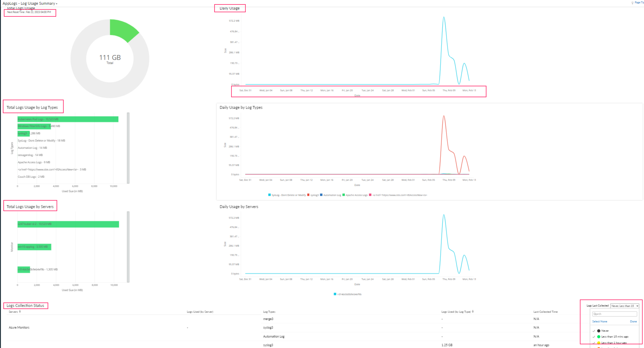Click the Apache Access Logs legend entry
The height and width of the screenshot is (348, 644).
point(356,195)
